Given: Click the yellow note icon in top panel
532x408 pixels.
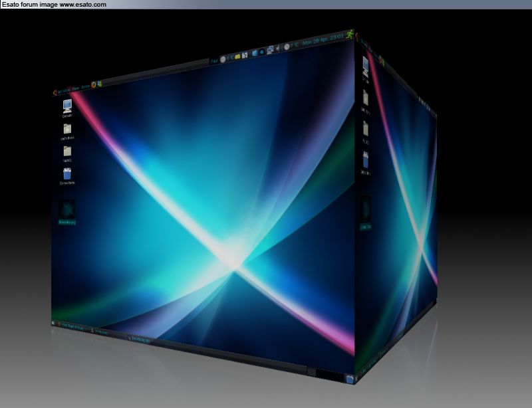Looking at the screenshot, I should [237, 56].
